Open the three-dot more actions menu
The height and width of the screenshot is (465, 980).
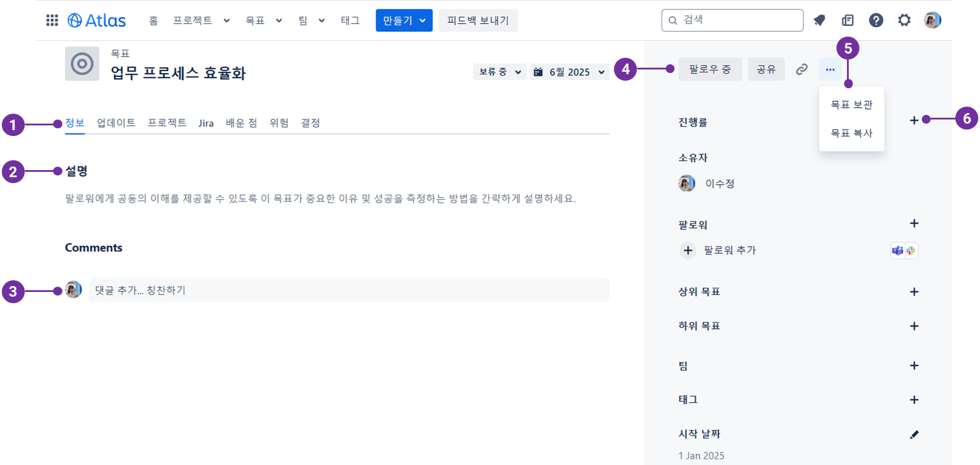tap(830, 69)
